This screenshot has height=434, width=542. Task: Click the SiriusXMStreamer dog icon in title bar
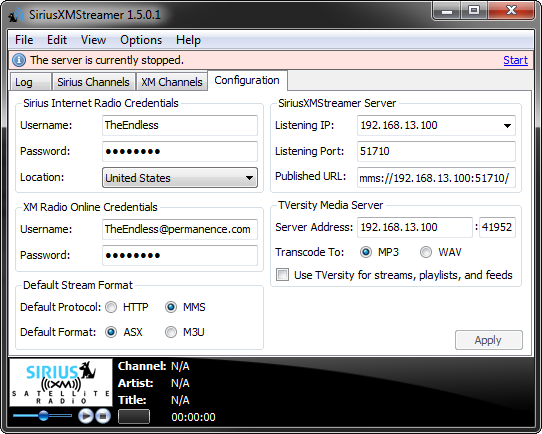pyautogui.click(x=16, y=15)
